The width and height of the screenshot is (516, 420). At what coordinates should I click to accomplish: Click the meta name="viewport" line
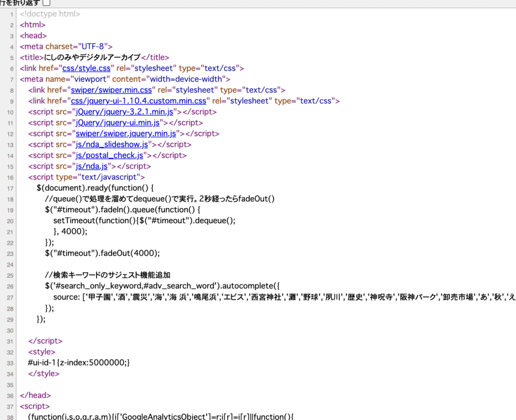(125, 79)
